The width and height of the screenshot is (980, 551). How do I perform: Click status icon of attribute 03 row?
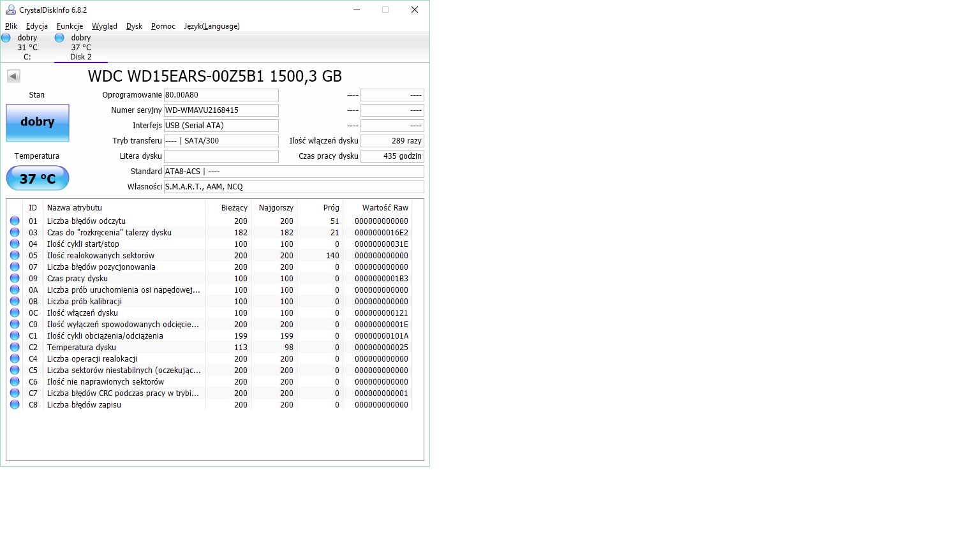[x=15, y=232]
